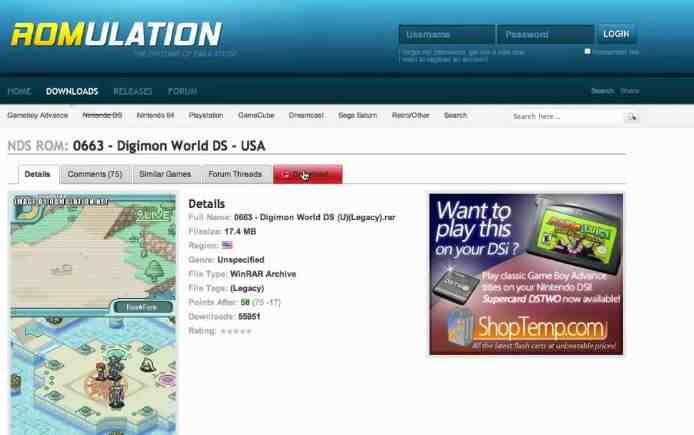
Task: Click the Digimon World DS screenshot thumbnail
Action: (93, 314)
